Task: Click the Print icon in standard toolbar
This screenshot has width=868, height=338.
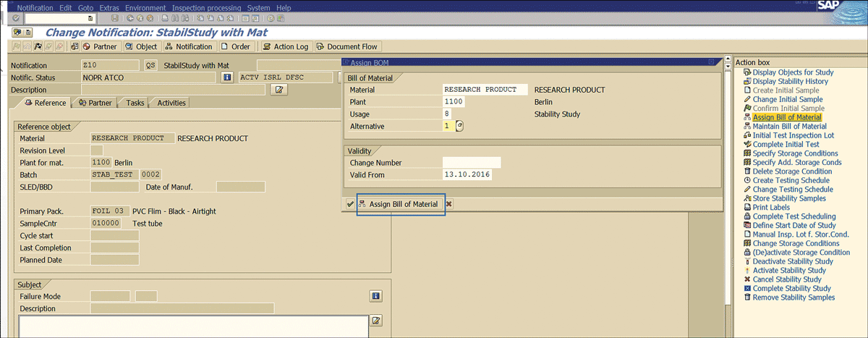Action: [x=166, y=17]
